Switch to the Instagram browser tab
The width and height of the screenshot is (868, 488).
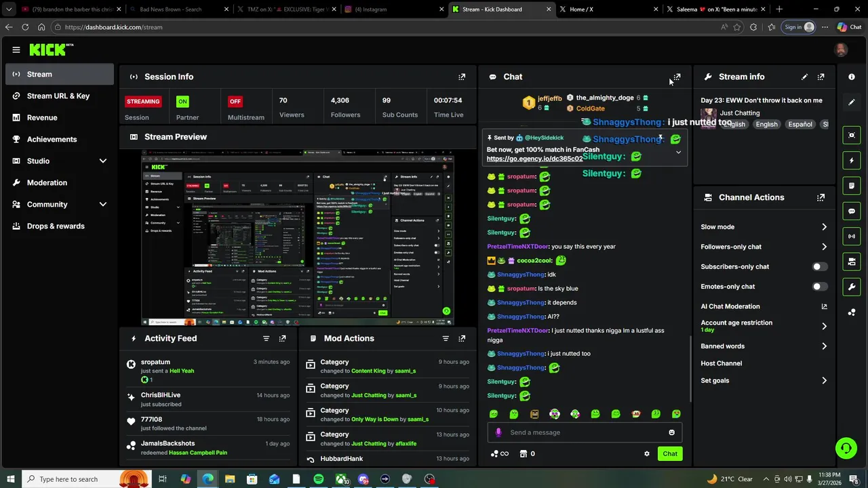(x=393, y=9)
